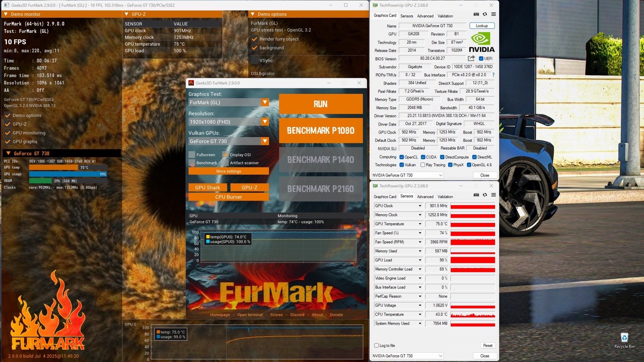Click the GPU-Z screenshot camera icon in the Graphics Card window
Image resolution: width=644 pixels, height=362 pixels.
(x=476, y=14)
